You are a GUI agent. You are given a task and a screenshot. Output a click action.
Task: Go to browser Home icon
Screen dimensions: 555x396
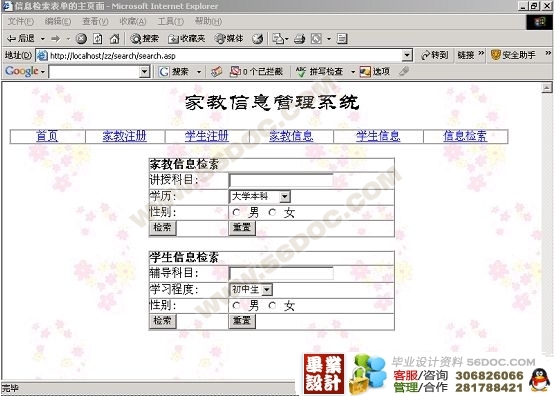(x=114, y=39)
